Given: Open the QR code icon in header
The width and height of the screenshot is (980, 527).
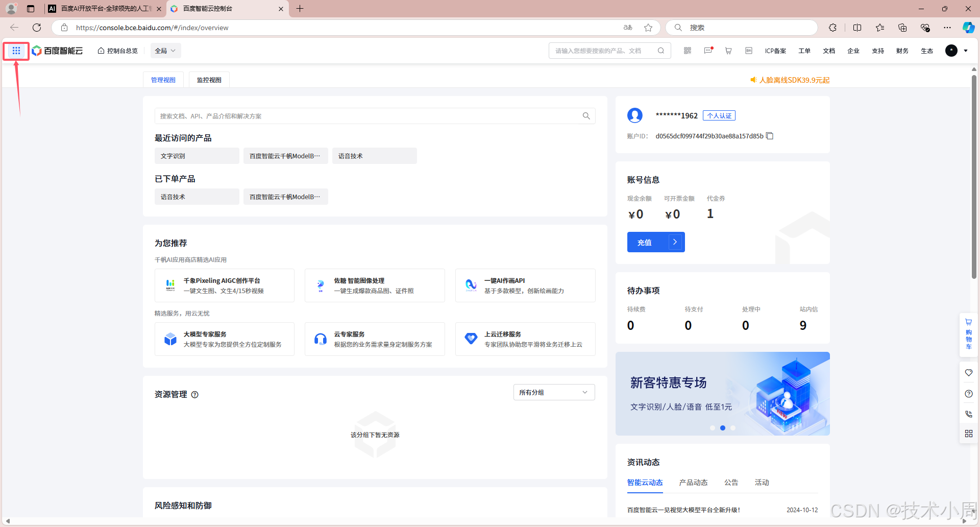Looking at the screenshot, I should pos(688,51).
